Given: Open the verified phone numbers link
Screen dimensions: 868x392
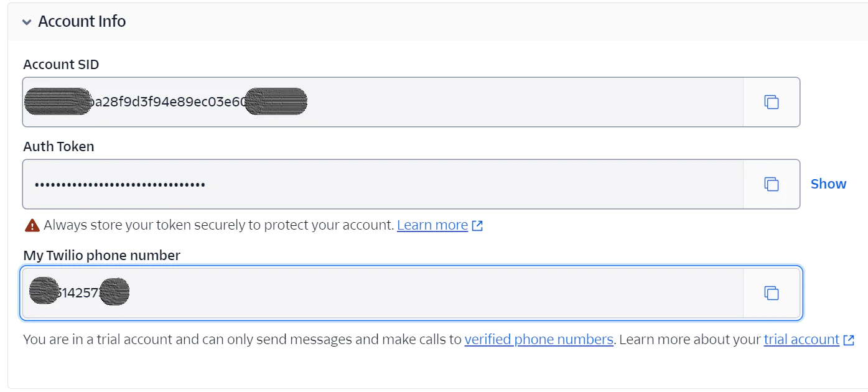Looking at the screenshot, I should pos(538,339).
